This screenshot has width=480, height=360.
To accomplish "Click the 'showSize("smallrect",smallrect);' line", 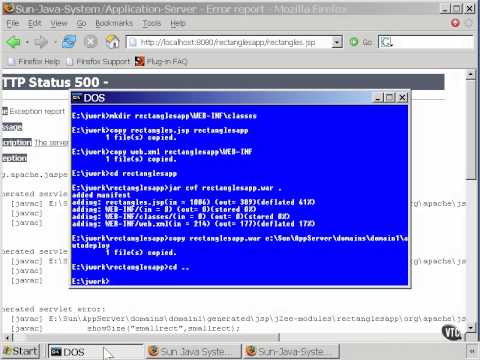I will click(163, 328).
